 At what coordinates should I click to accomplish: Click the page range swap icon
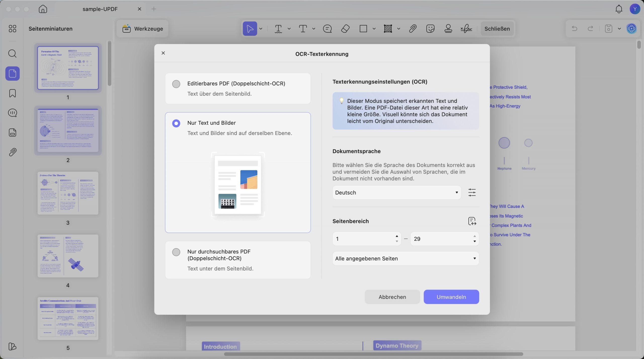pos(472,221)
